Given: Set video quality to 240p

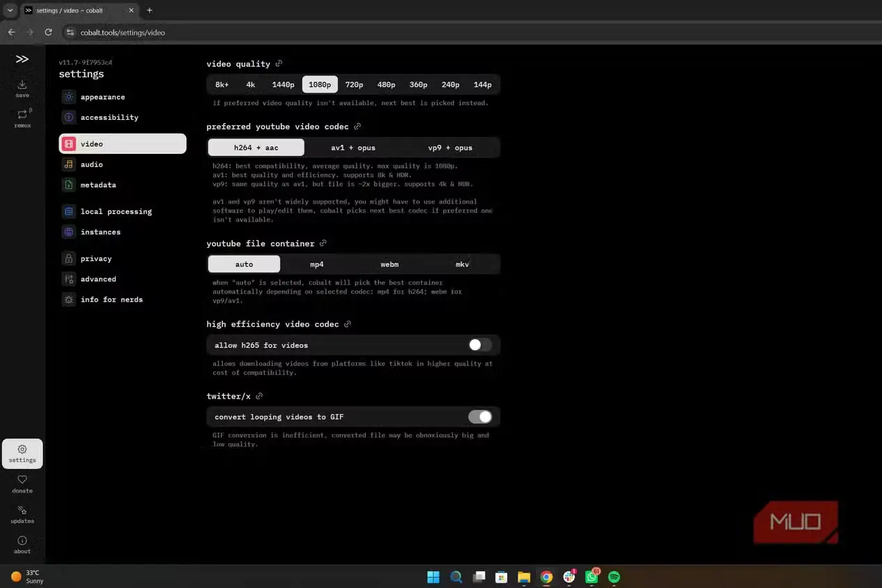Looking at the screenshot, I should tap(451, 84).
